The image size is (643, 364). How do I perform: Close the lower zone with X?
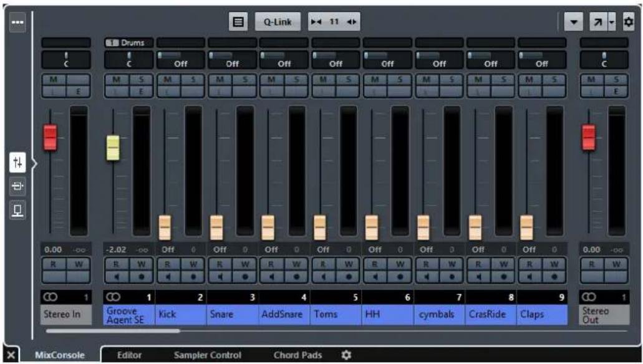click(x=11, y=355)
